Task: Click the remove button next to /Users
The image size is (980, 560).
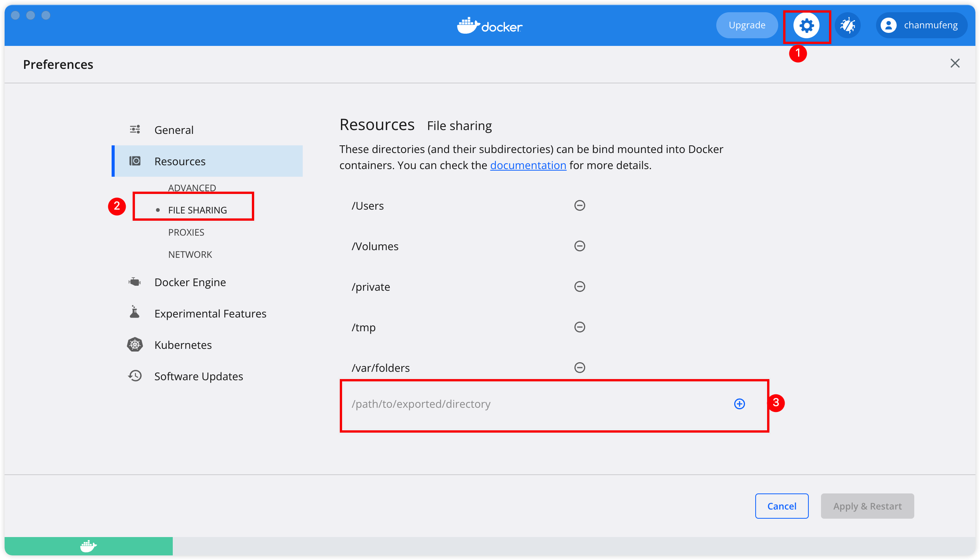Action: [579, 205]
